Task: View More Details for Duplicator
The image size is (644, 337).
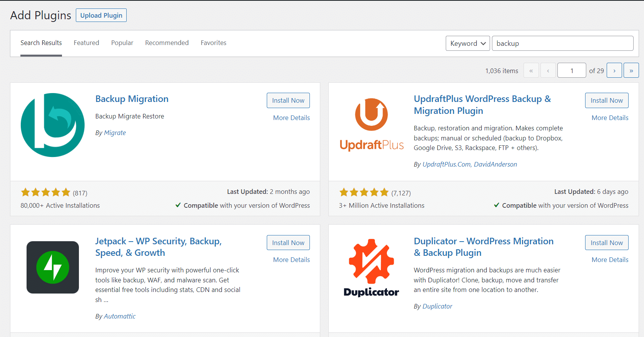Action: tap(610, 260)
